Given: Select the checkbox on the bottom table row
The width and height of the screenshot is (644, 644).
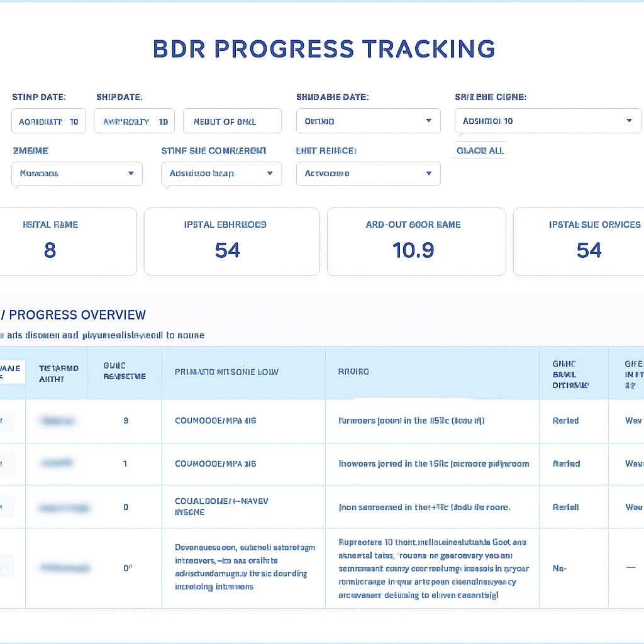Looking at the screenshot, I should point(6,568).
